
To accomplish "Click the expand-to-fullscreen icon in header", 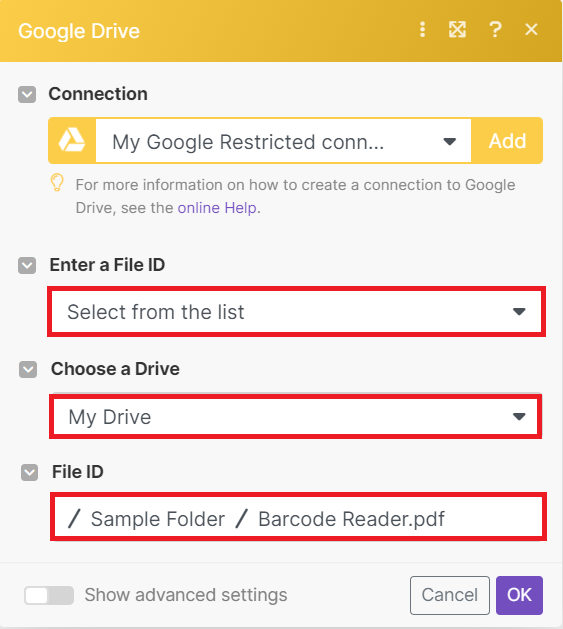I will [x=457, y=30].
